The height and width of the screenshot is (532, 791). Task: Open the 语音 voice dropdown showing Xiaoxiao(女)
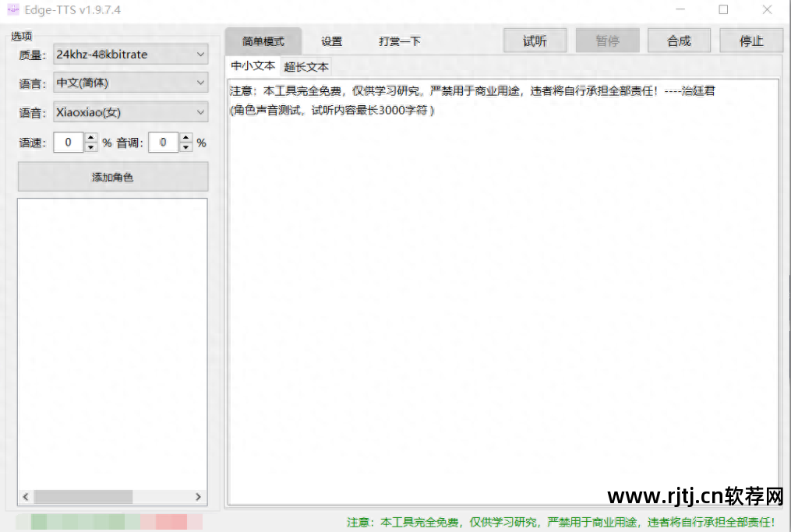tap(129, 111)
